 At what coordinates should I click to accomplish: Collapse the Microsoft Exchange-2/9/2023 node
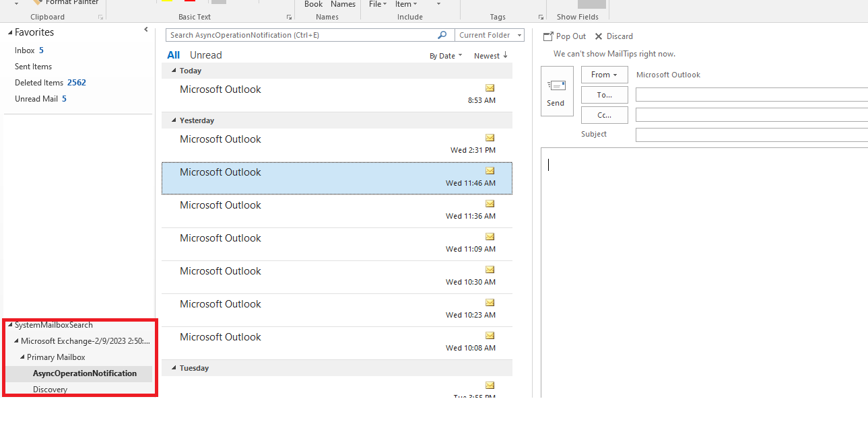point(16,341)
